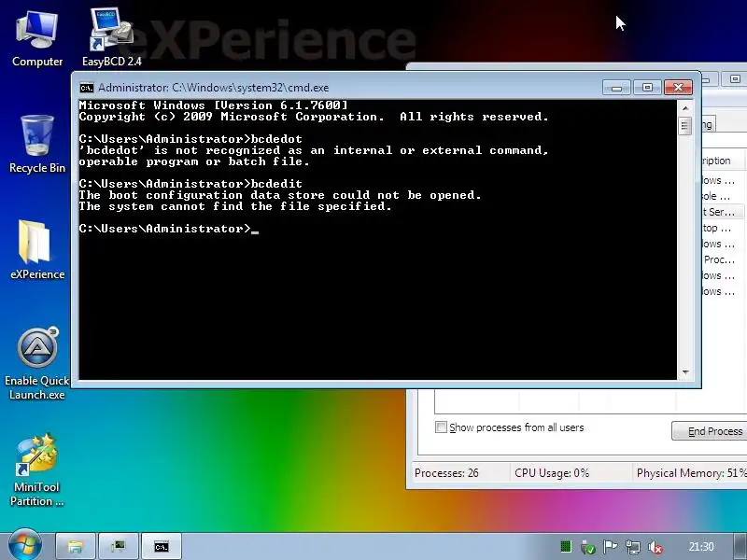Close the Administrator cmd.exe window

[x=678, y=88]
